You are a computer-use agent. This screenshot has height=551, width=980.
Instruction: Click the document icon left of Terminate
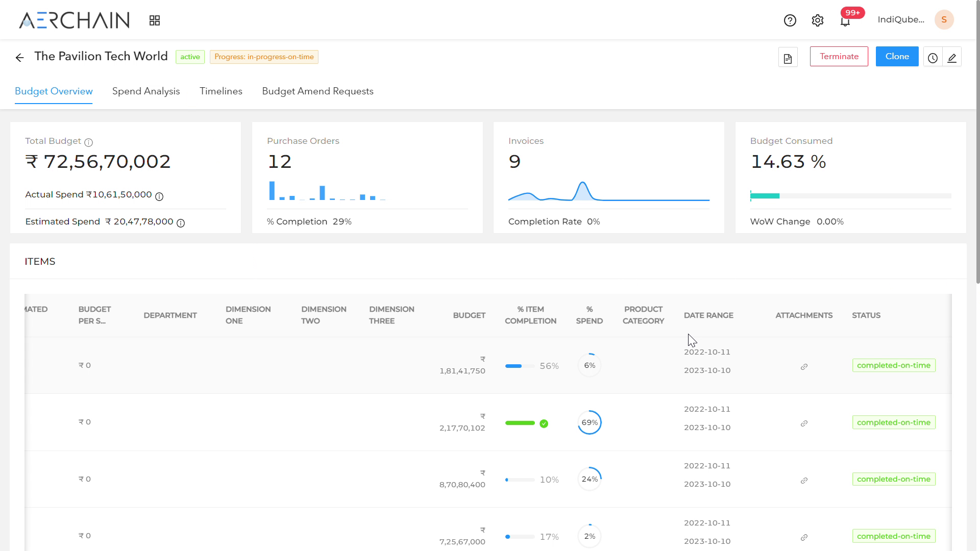pyautogui.click(x=788, y=57)
